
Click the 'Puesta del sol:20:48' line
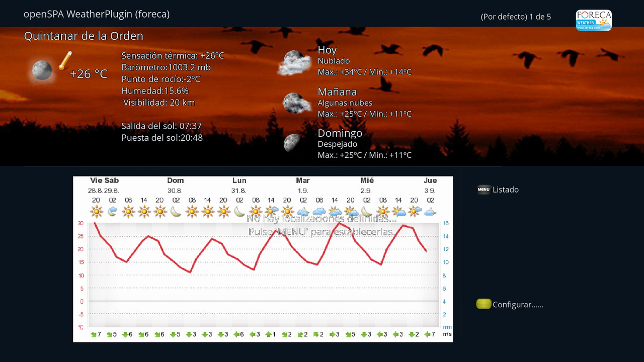pyautogui.click(x=162, y=138)
